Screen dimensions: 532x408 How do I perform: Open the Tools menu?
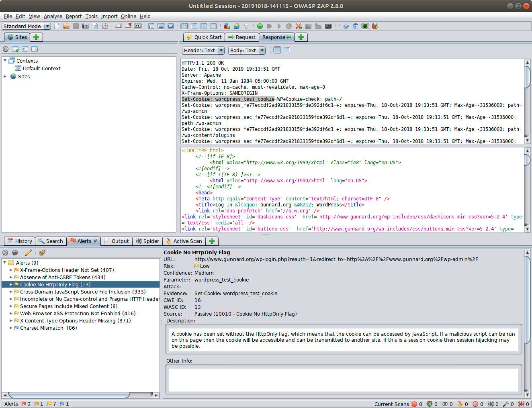92,16
